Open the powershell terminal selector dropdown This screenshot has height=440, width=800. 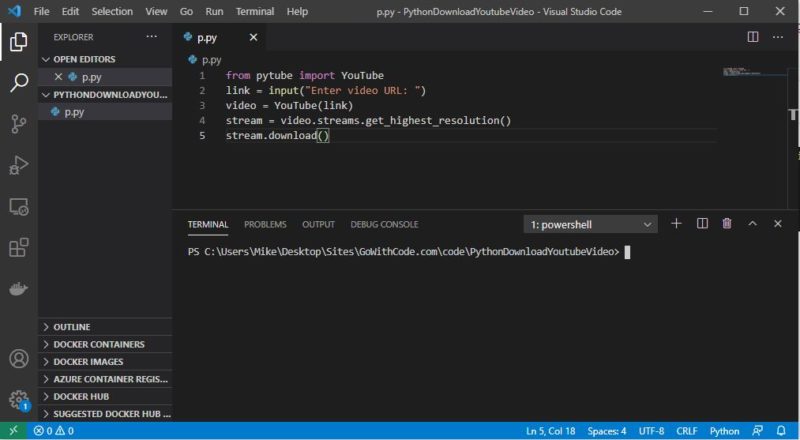click(591, 224)
